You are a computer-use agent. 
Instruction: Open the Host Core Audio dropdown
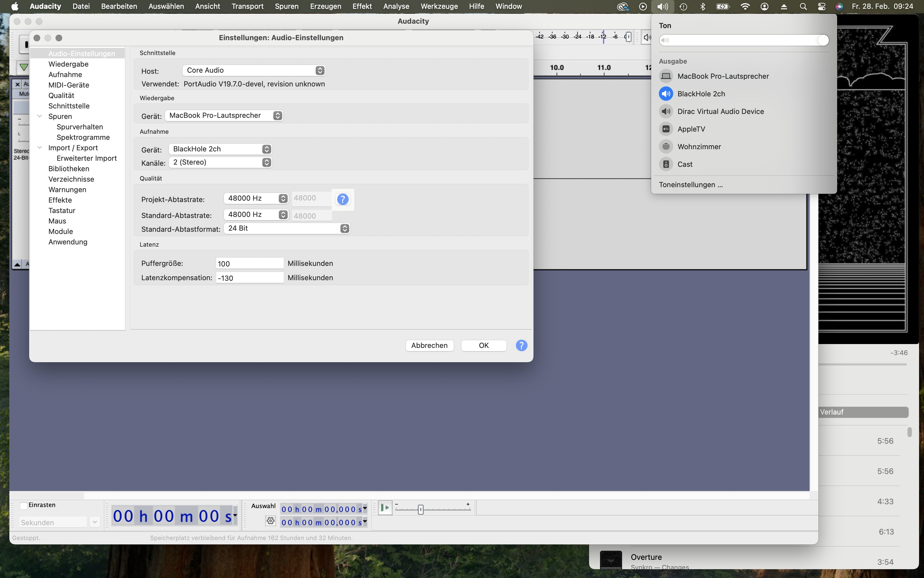tap(254, 70)
